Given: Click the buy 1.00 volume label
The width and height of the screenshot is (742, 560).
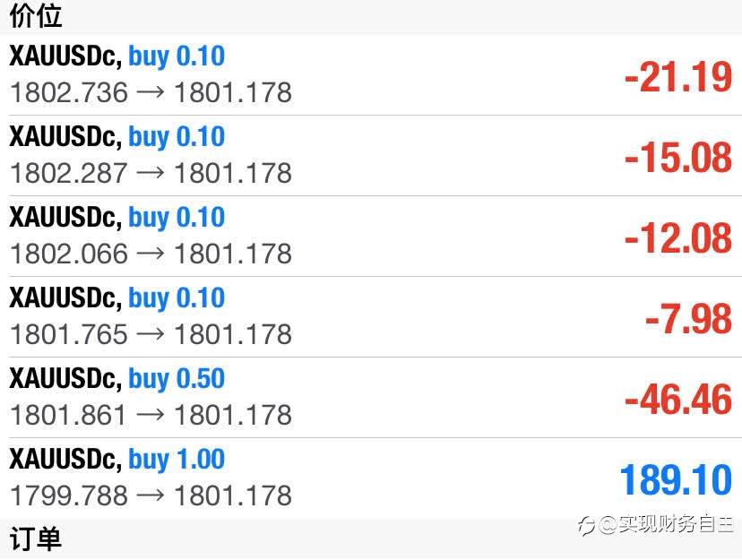Looking at the screenshot, I should pos(177,460).
